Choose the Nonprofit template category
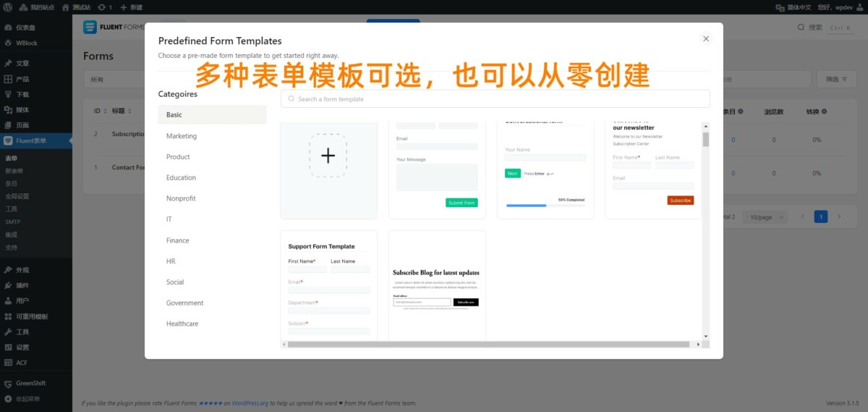The height and width of the screenshot is (412, 868). pyautogui.click(x=181, y=198)
